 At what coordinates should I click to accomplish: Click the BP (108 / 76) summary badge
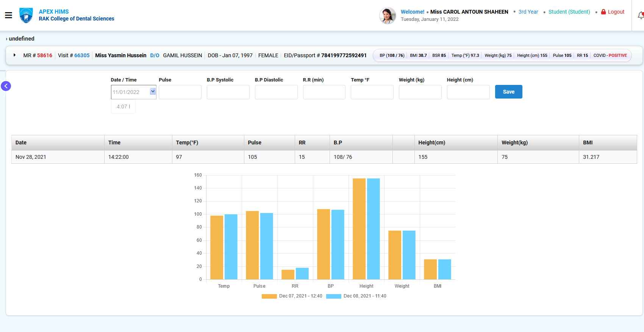pos(392,55)
